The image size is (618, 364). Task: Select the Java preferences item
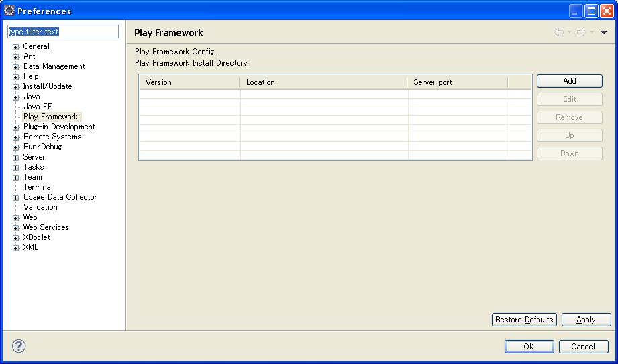pos(32,97)
